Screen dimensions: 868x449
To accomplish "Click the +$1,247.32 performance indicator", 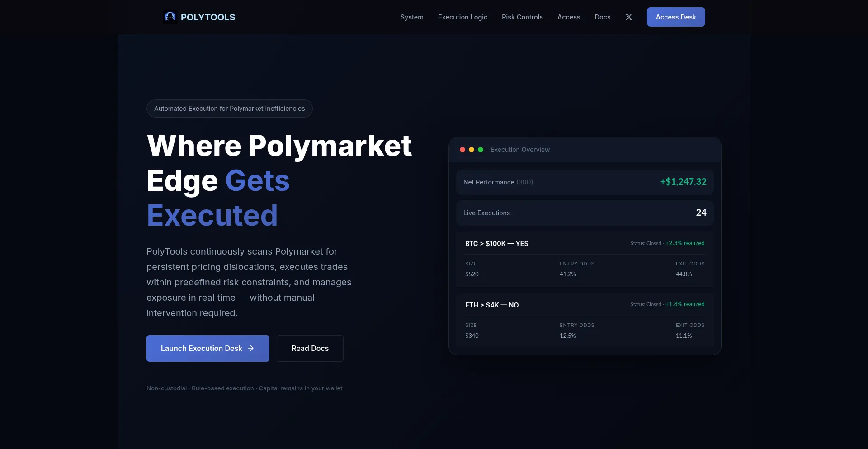I will pyautogui.click(x=683, y=182).
